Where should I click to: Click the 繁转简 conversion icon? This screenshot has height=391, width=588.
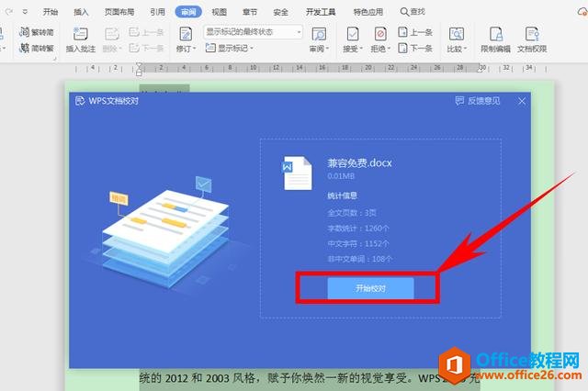(x=24, y=32)
